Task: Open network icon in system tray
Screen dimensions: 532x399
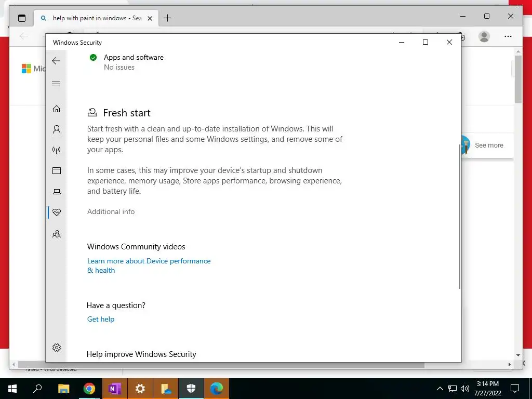Action: (x=453, y=389)
